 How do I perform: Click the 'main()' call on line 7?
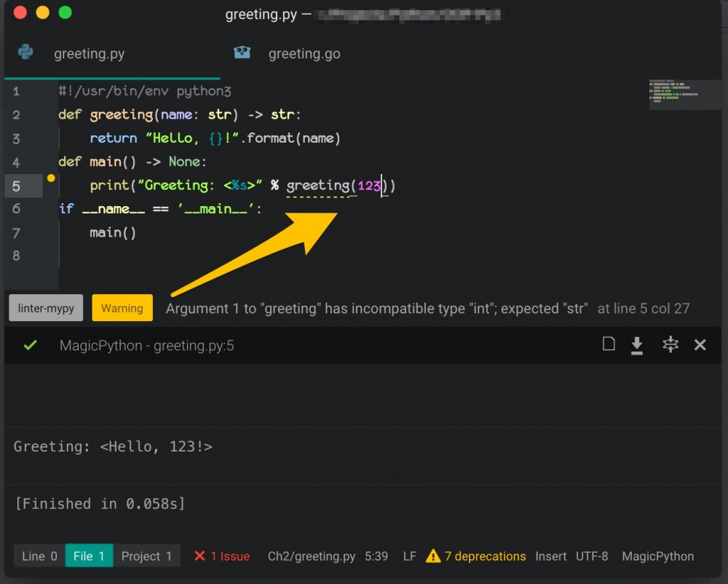(113, 232)
